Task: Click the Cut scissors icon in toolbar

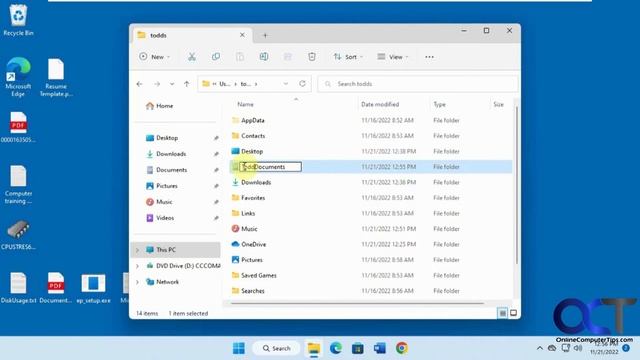Action: click(x=191, y=57)
